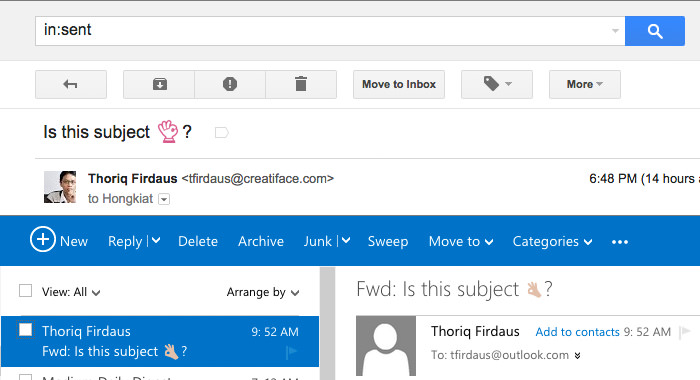This screenshot has width=700, height=380.
Task: Click the Add to contacts link
Action: [577, 332]
